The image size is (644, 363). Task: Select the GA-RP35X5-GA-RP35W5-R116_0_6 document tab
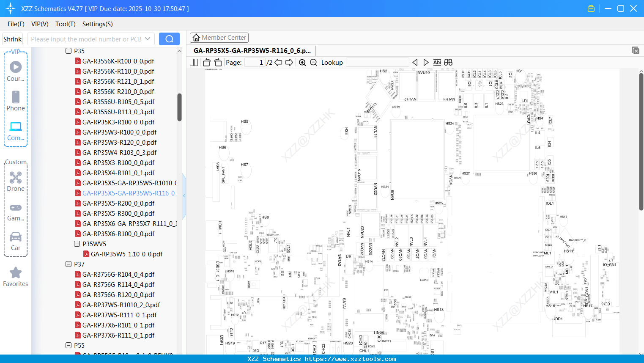[x=252, y=50]
